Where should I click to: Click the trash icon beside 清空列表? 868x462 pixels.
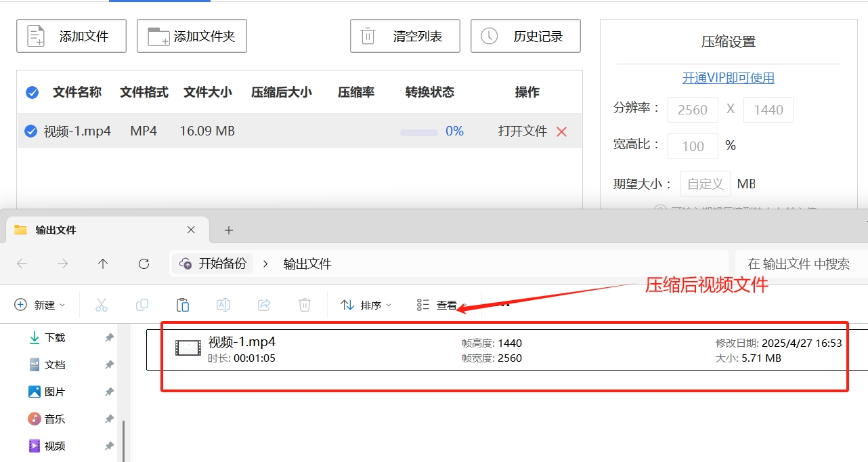pyautogui.click(x=367, y=36)
